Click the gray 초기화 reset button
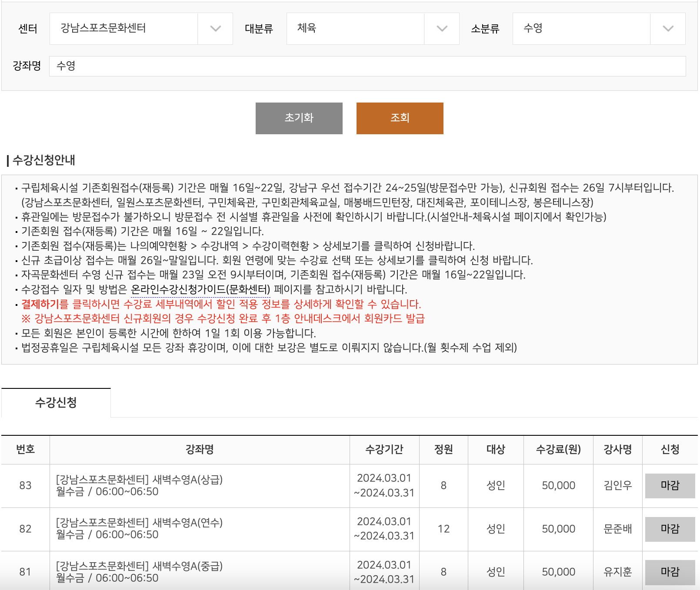This screenshot has height=590, width=700. tap(299, 118)
